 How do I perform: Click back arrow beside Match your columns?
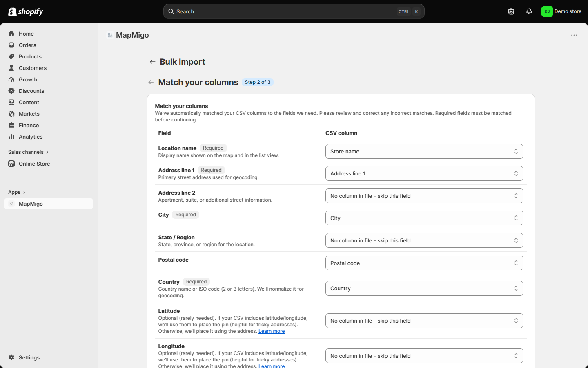[151, 82]
